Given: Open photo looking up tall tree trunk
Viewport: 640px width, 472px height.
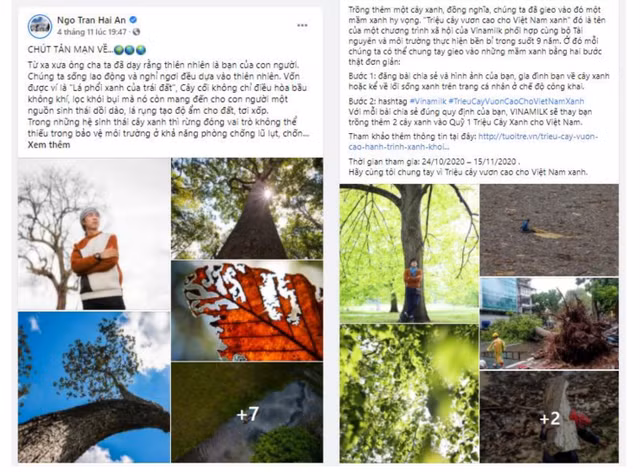Looking at the screenshot, I should click(x=247, y=208).
